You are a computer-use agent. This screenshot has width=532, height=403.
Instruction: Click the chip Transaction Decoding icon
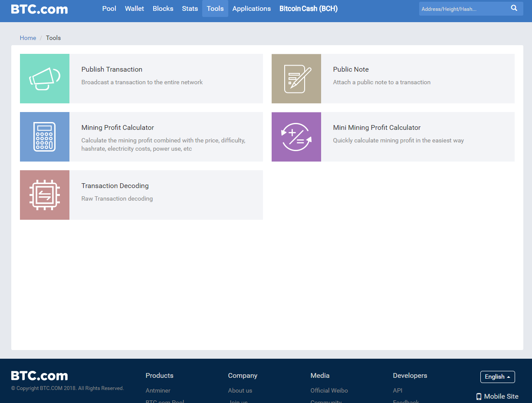tap(45, 195)
